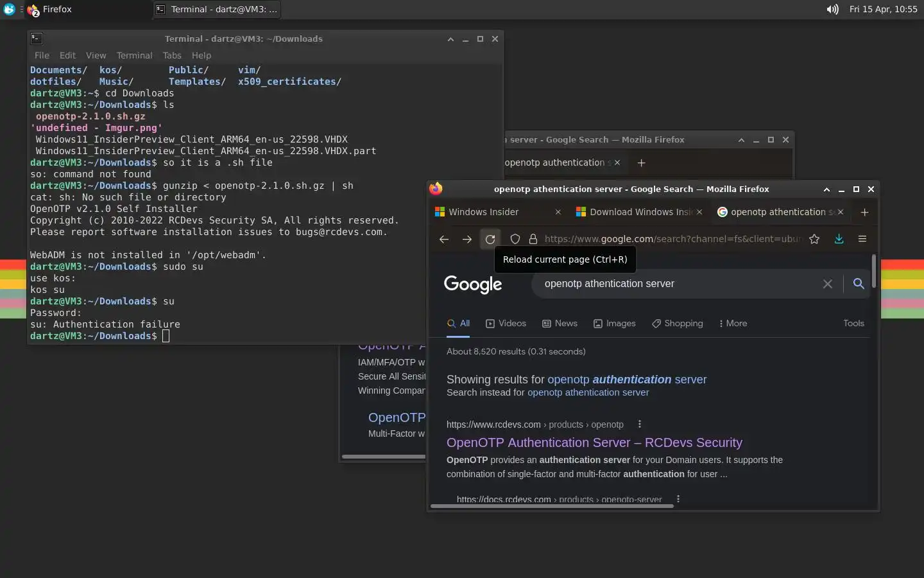The image size is (924, 578).
Task: Open the View menu in Terminal
Action: point(96,55)
